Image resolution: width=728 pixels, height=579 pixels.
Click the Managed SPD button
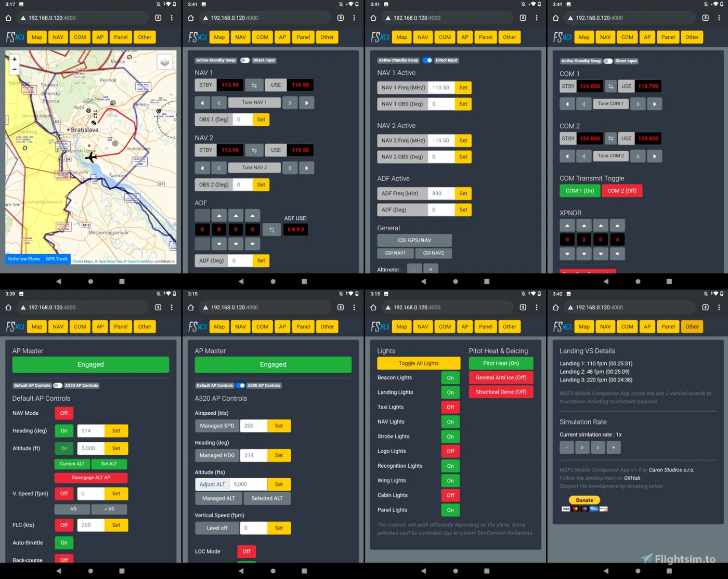point(217,426)
